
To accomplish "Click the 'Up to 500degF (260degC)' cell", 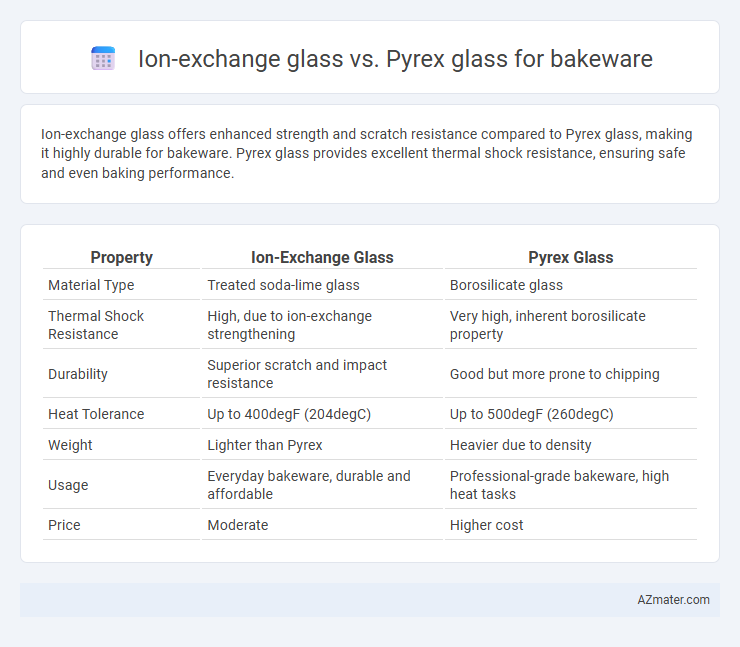I will (531, 414).
